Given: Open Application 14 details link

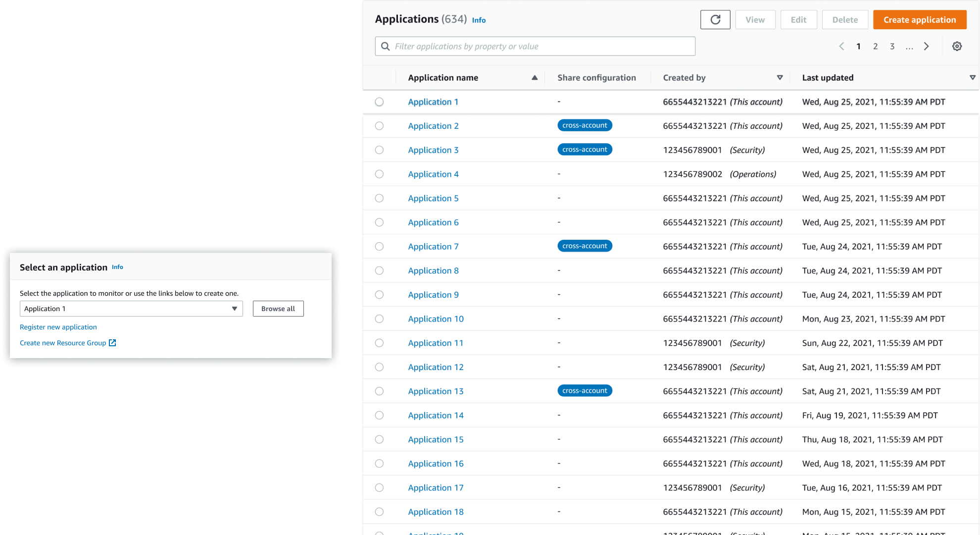Looking at the screenshot, I should (x=436, y=415).
